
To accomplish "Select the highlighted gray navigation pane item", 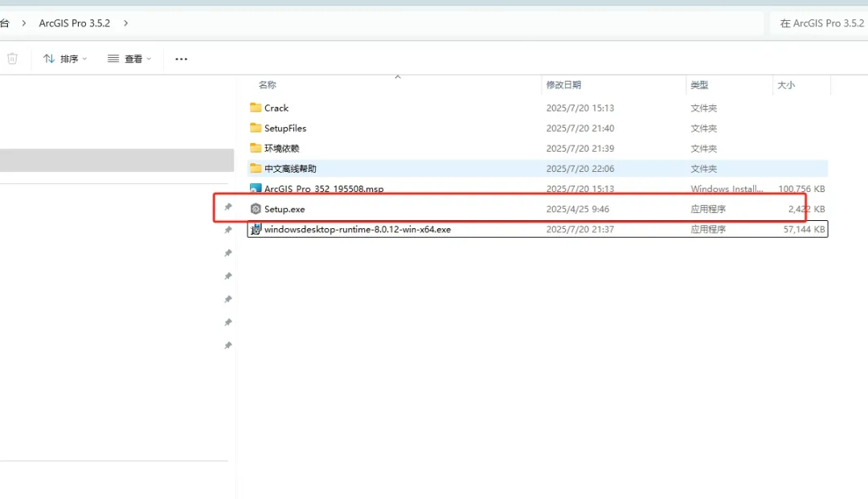I will click(x=117, y=160).
